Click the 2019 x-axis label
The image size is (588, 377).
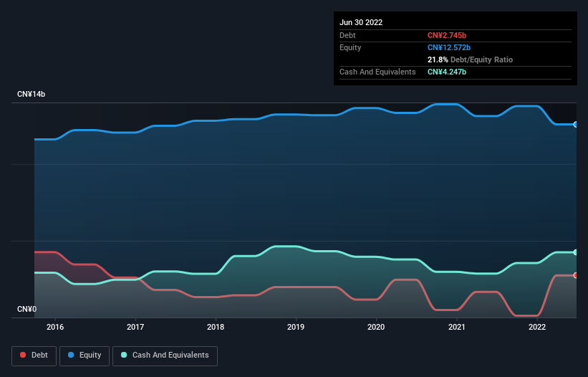pyautogui.click(x=296, y=327)
